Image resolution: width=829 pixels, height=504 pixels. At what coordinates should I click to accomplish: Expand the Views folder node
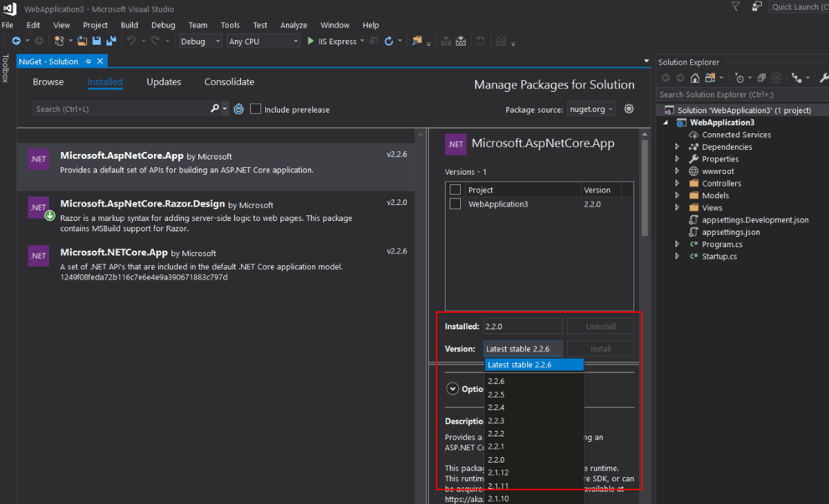(677, 208)
